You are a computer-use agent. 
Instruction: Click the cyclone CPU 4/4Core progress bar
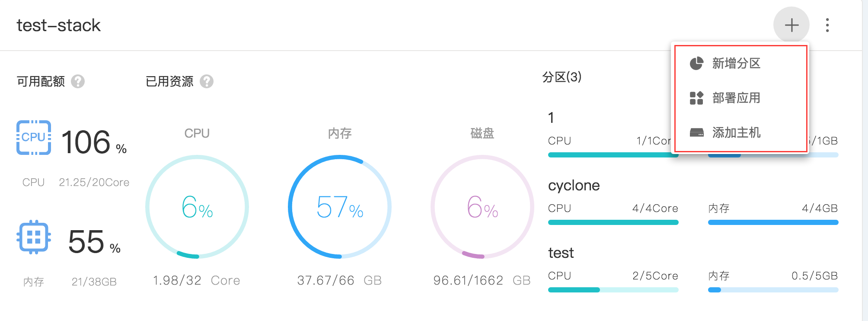[x=613, y=222]
